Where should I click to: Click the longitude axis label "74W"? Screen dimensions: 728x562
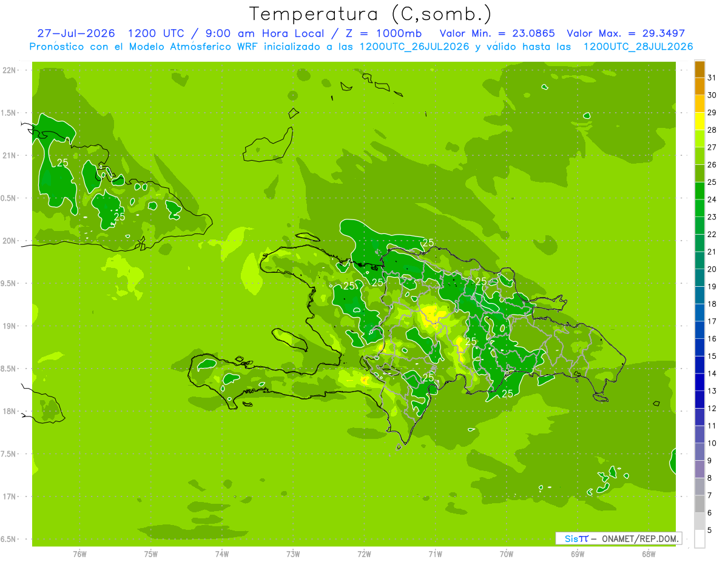click(221, 555)
